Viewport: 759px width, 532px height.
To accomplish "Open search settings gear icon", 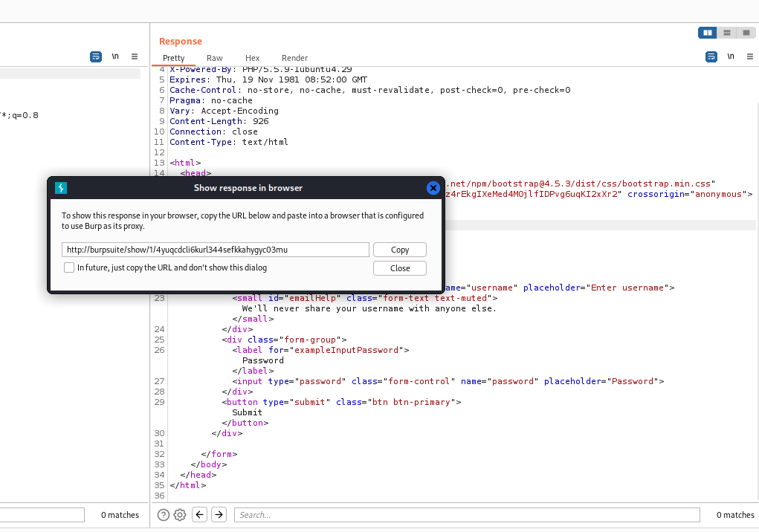I will click(x=180, y=514).
